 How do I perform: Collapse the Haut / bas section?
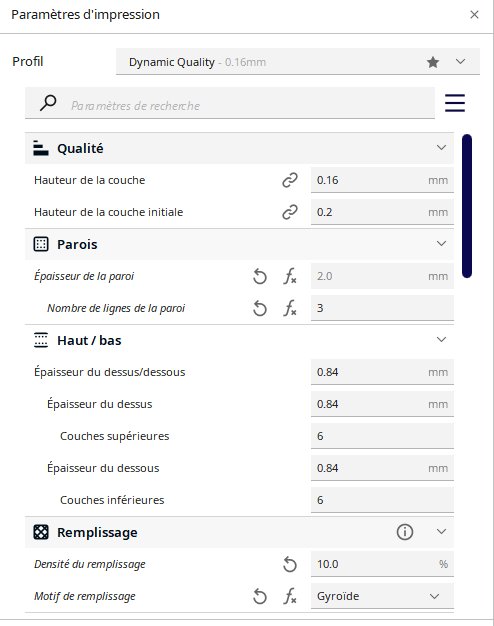[x=441, y=340]
